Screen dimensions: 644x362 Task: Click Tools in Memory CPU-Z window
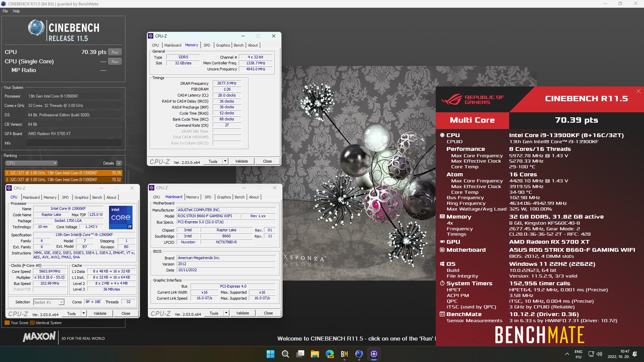point(213,161)
